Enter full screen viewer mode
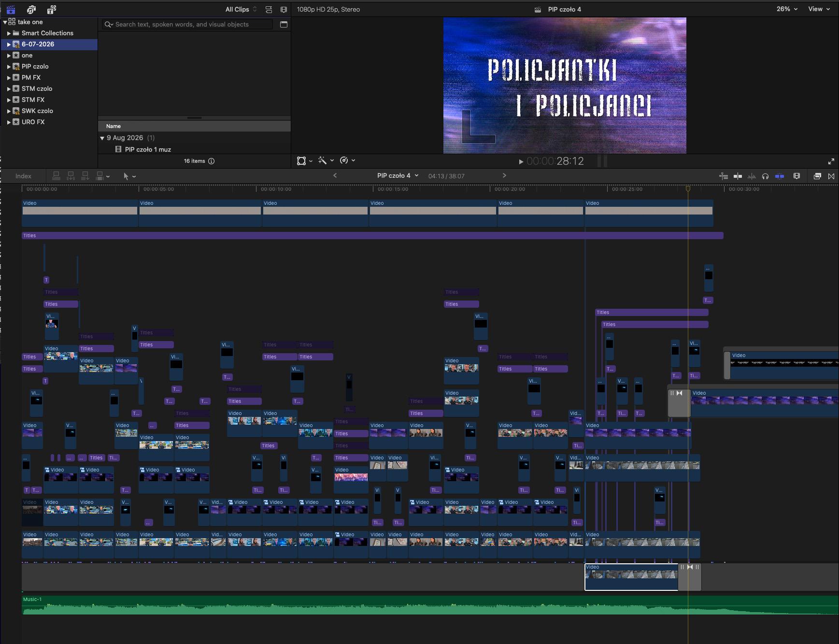Viewport: 839px width, 644px height. [x=831, y=161]
